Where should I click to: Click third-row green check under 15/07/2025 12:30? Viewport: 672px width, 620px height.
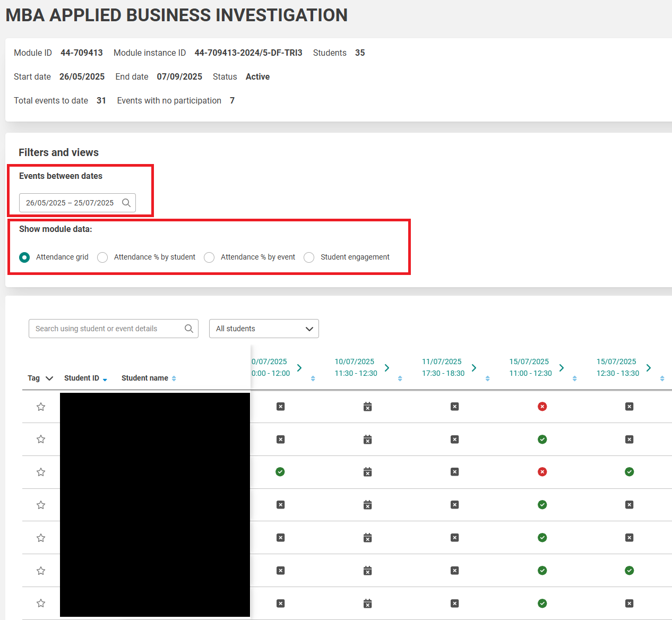pyautogui.click(x=630, y=472)
